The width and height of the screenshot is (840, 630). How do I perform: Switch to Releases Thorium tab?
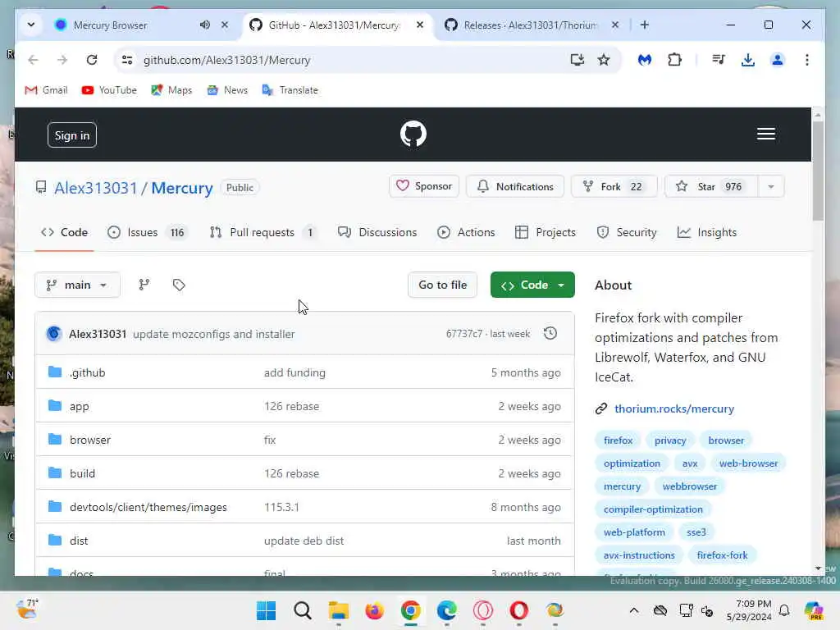point(530,25)
